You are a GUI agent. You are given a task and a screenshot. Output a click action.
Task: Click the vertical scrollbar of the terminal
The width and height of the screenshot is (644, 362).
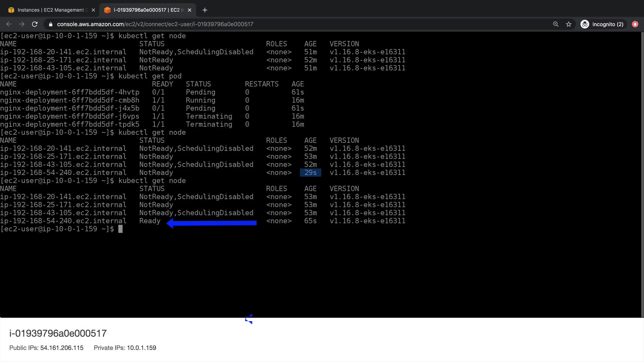[x=642, y=174]
